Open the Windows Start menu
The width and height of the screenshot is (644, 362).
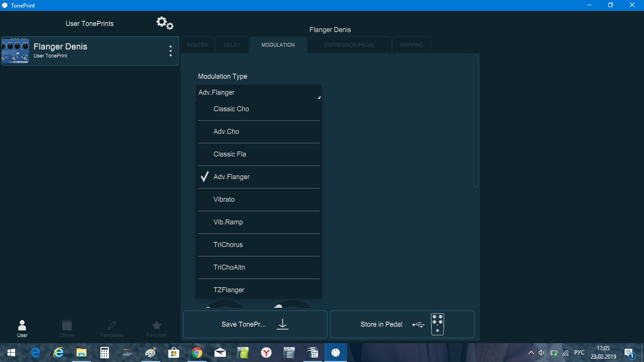point(11,353)
